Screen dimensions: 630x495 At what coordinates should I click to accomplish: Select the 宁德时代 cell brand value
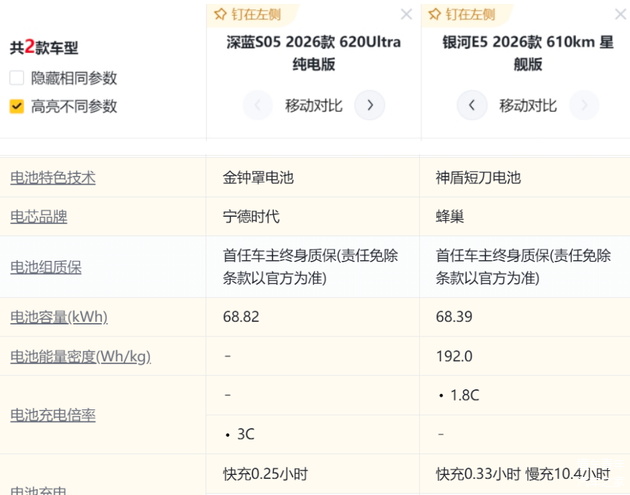click(x=251, y=216)
